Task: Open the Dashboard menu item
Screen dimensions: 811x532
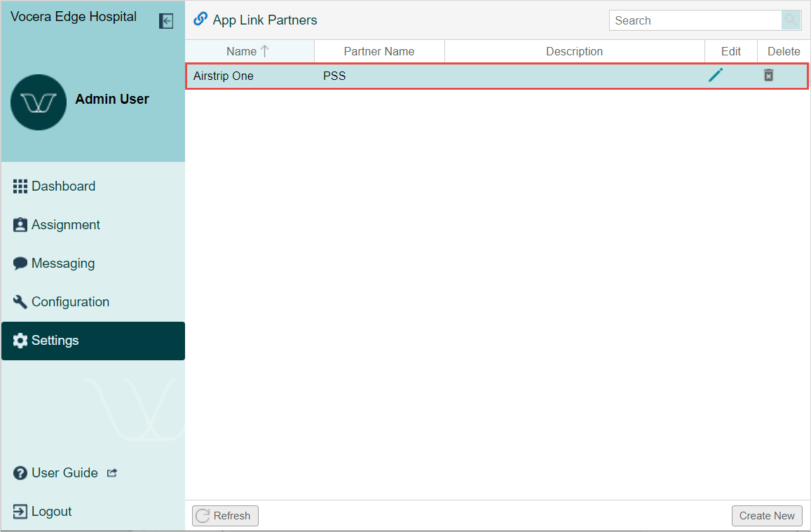Action: tap(93, 186)
